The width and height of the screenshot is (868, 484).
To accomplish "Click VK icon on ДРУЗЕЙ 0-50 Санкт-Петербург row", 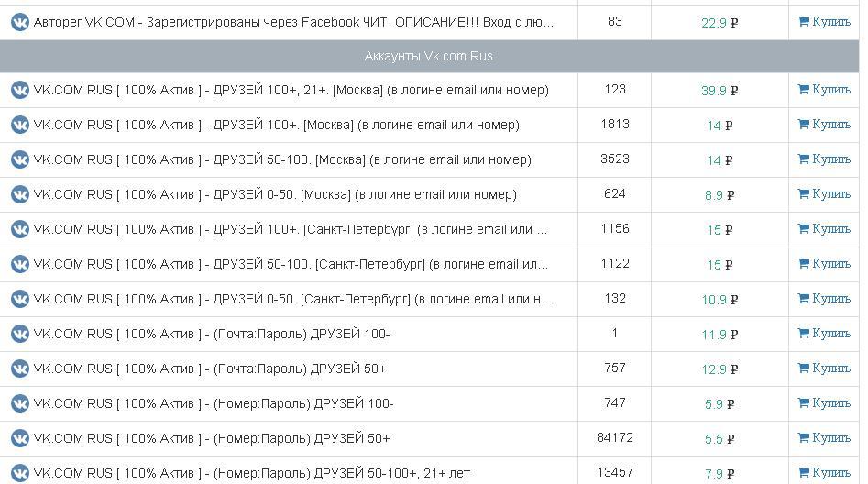I will tap(19, 299).
